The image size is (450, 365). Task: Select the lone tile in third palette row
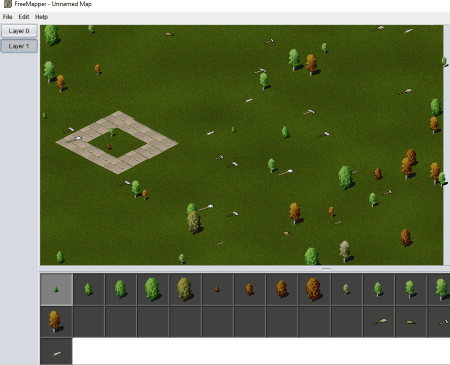point(56,352)
